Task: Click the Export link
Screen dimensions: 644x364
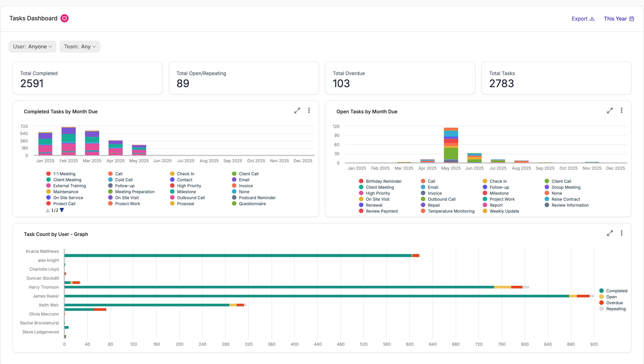Action: pyautogui.click(x=583, y=19)
